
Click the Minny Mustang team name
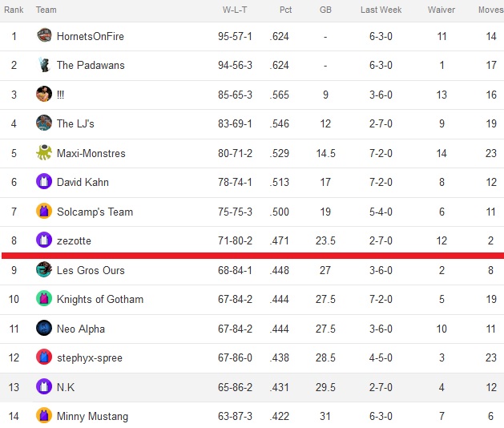point(93,416)
